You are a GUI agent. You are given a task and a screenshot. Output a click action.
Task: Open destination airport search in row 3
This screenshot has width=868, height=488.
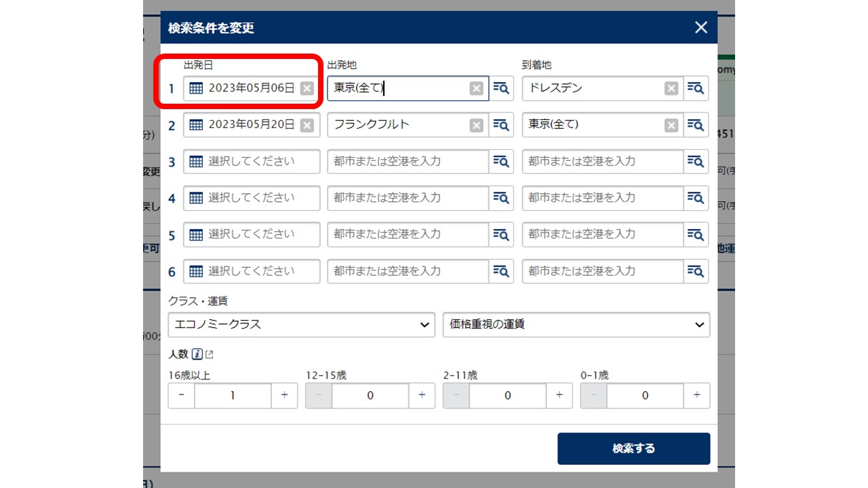[x=696, y=161]
